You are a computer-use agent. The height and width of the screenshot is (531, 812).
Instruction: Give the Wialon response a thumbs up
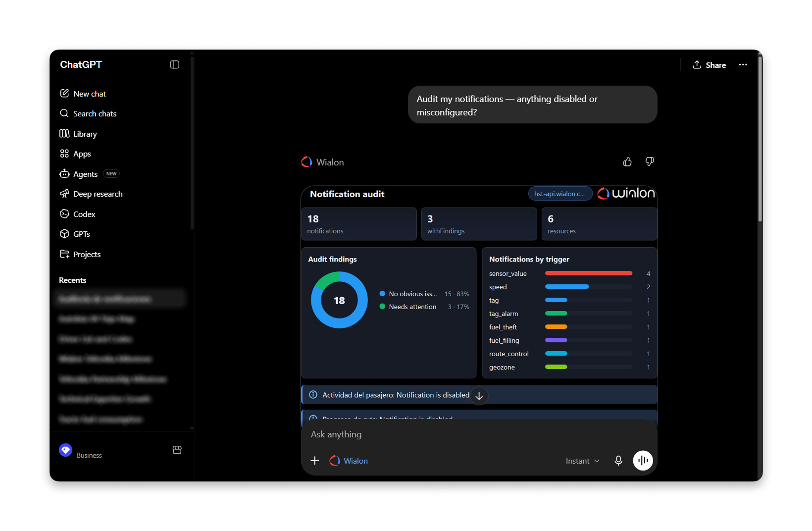(627, 162)
